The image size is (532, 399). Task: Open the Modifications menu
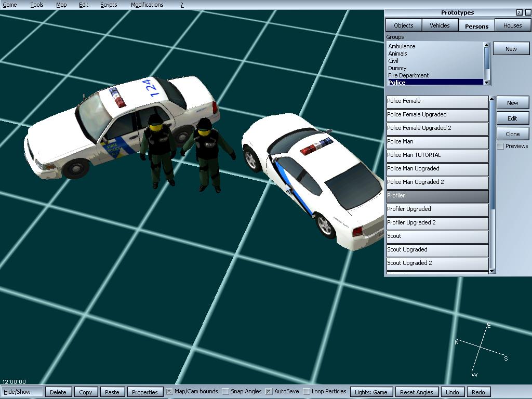147,5
